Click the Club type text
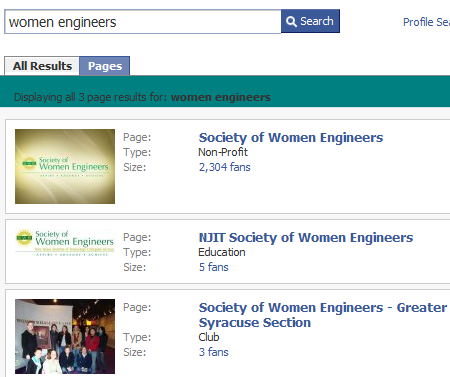This screenshot has height=377, width=450. pyautogui.click(x=209, y=337)
